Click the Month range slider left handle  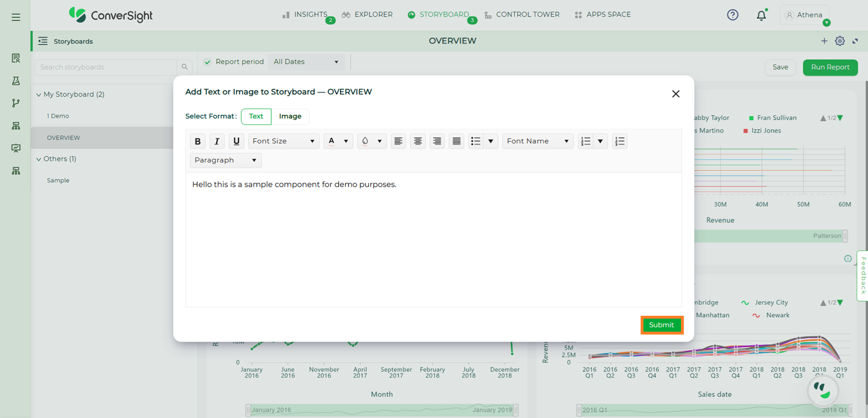click(x=248, y=410)
